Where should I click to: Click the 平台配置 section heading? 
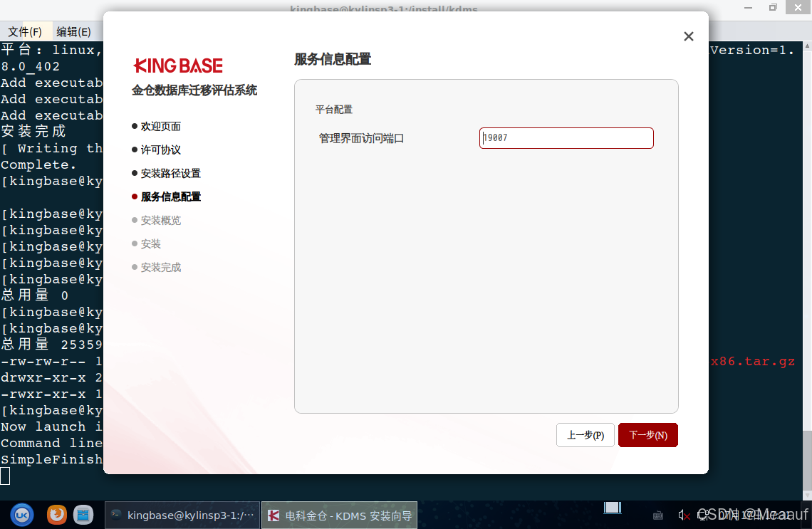(334, 110)
